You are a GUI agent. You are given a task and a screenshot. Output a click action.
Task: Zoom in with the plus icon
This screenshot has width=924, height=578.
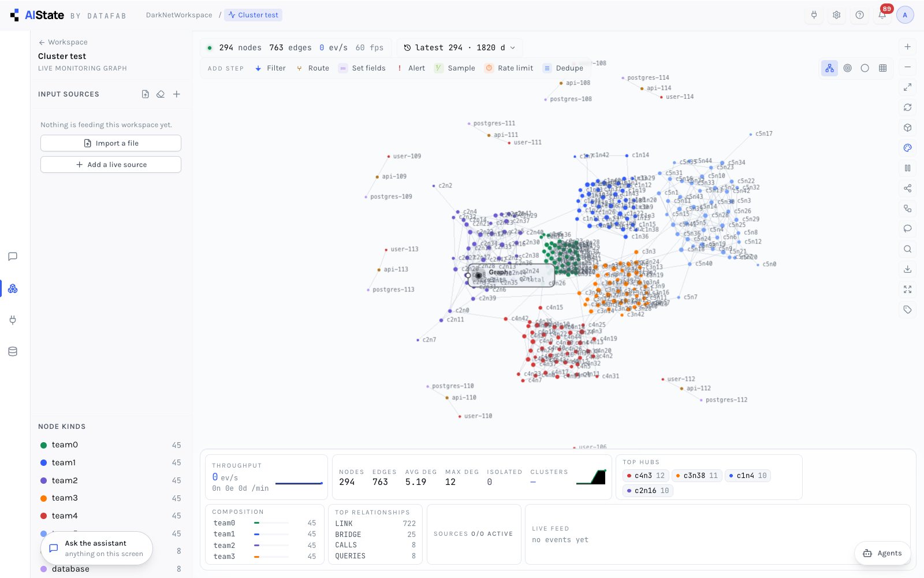coord(907,47)
